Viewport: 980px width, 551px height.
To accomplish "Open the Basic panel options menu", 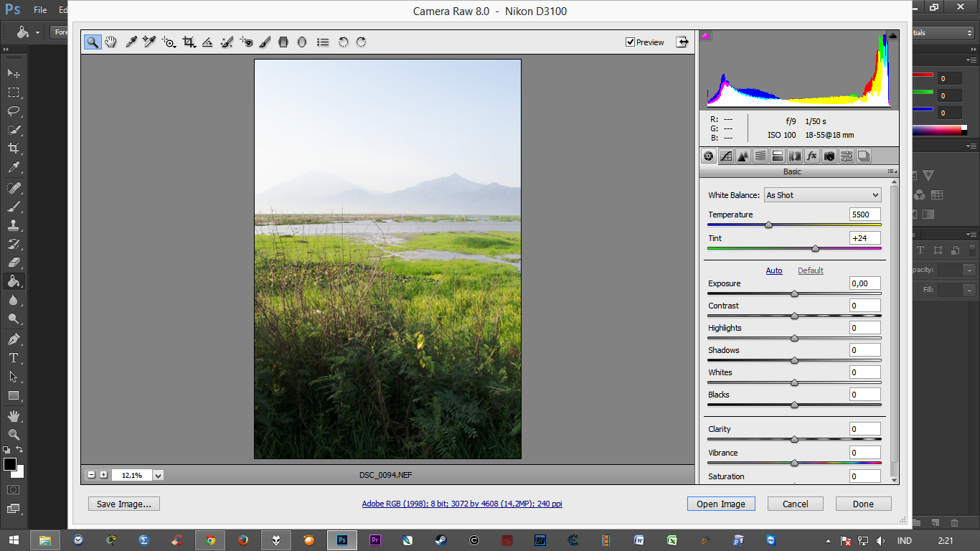I will coord(892,172).
